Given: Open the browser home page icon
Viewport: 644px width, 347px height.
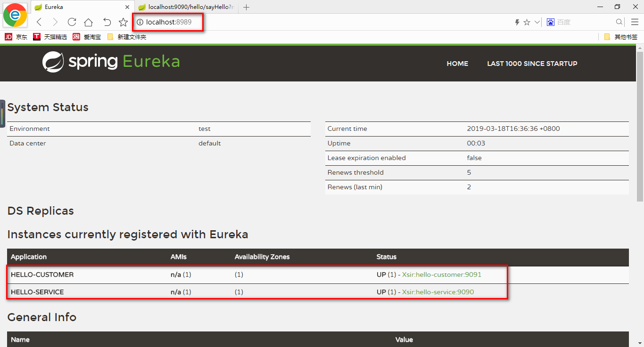Looking at the screenshot, I should click(x=88, y=22).
